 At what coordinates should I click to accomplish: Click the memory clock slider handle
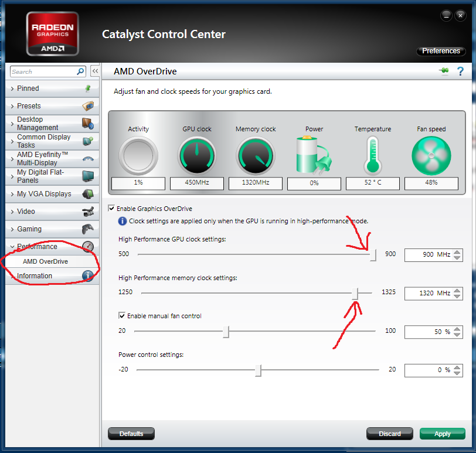355,294
